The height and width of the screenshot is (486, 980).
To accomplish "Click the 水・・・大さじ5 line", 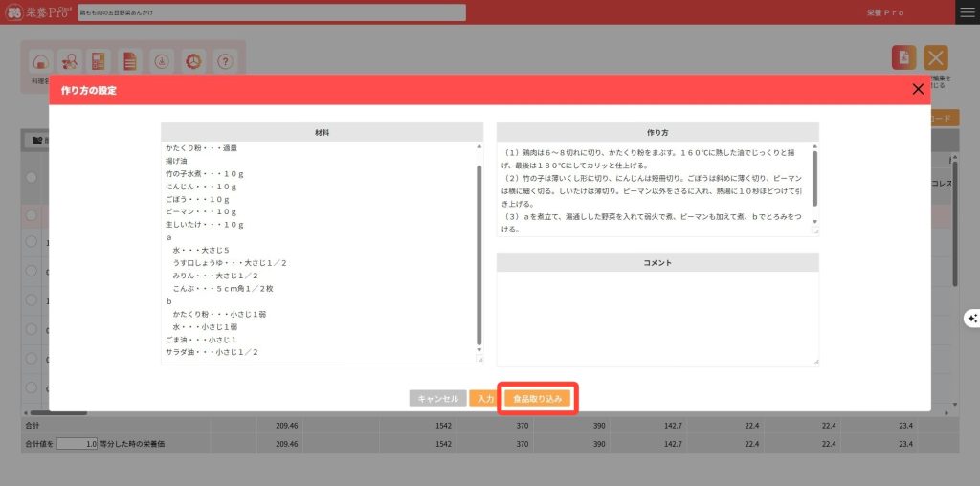I will coord(201,250).
